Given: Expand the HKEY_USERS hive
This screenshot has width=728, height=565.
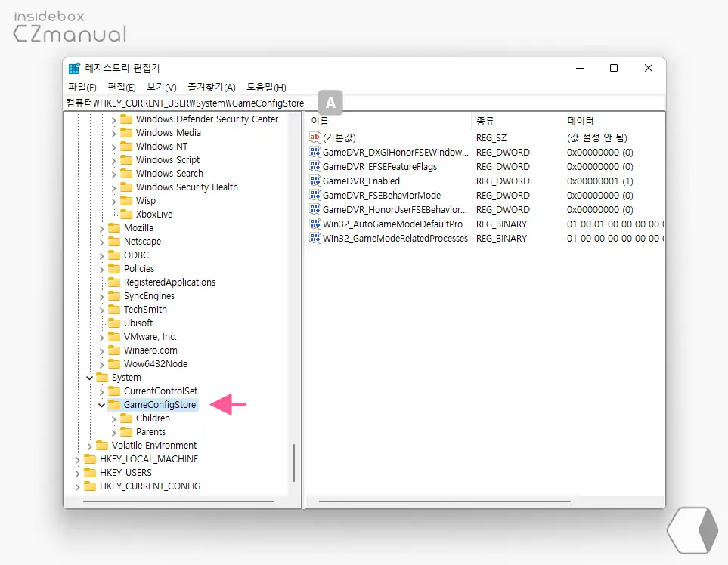Looking at the screenshot, I should (78, 473).
